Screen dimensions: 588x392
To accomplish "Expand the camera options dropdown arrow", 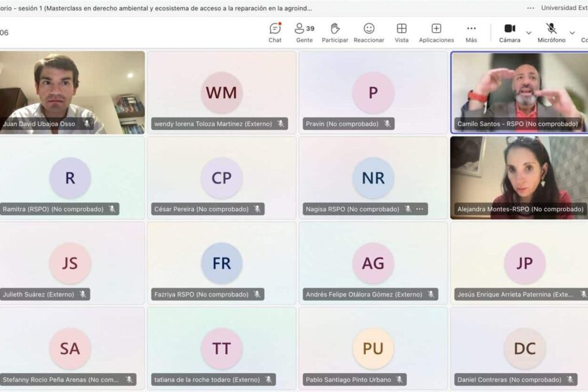I will pos(529,33).
